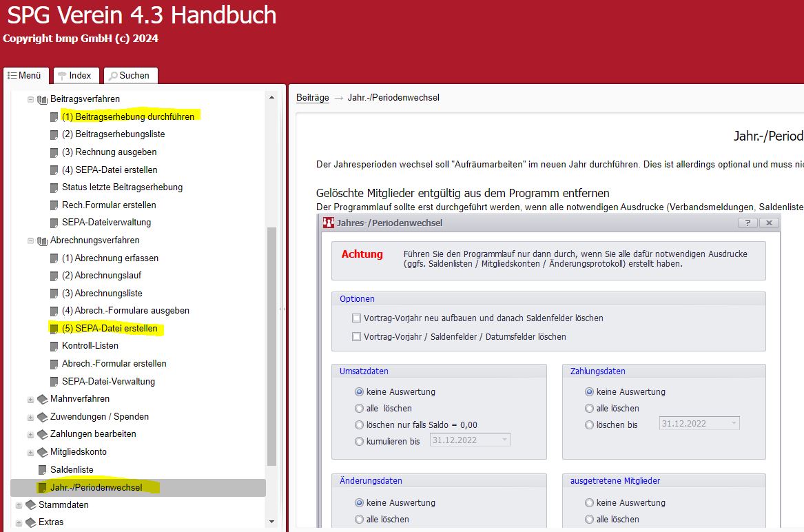Click the Stammdaten book icon
Image resolution: width=804 pixels, height=532 pixels.
click(31, 505)
